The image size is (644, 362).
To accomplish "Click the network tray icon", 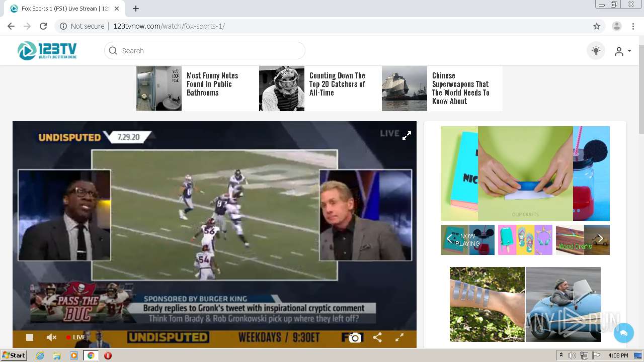I will [584, 355].
